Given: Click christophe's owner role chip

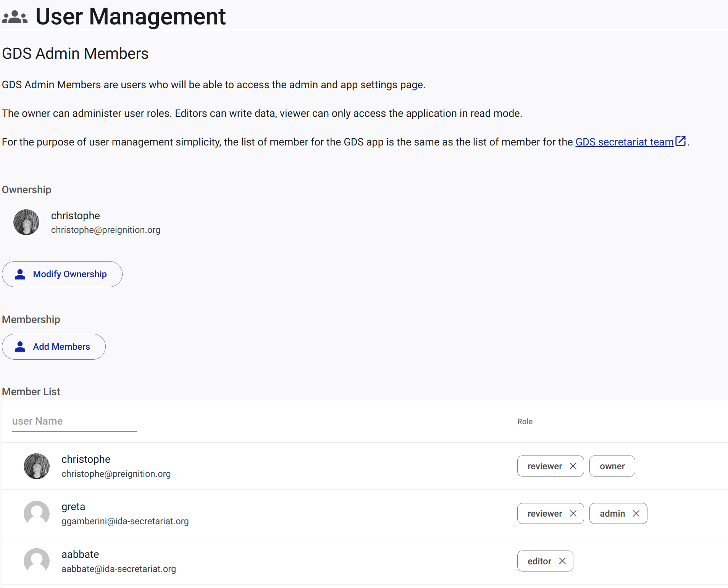Looking at the screenshot, I should click(x=612, y=466).
